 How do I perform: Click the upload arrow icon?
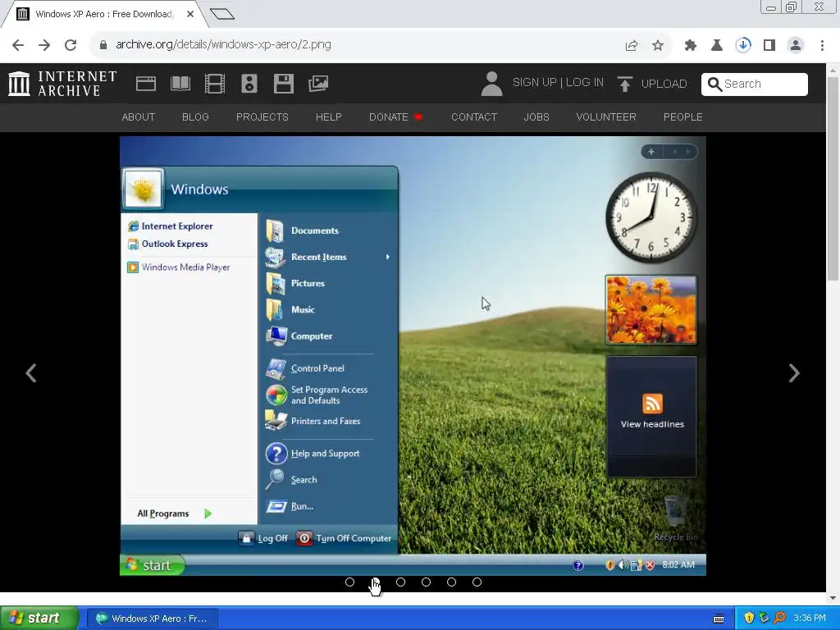tap(624, 84)
